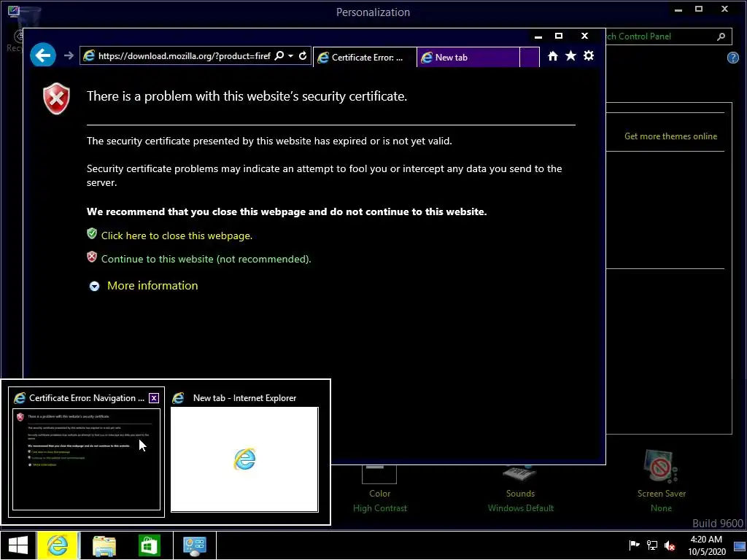747x560 pixels.
Task: Maximize the Internet Explorer window
Action: [559, 36]
